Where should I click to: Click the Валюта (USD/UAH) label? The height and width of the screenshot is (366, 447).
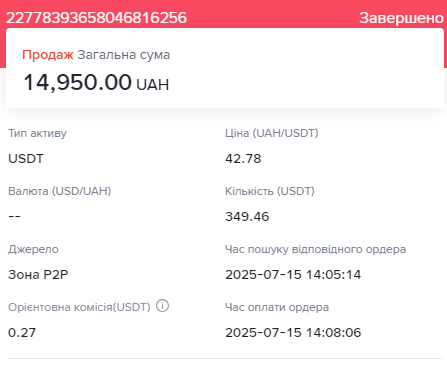click(x=60, y=191)
